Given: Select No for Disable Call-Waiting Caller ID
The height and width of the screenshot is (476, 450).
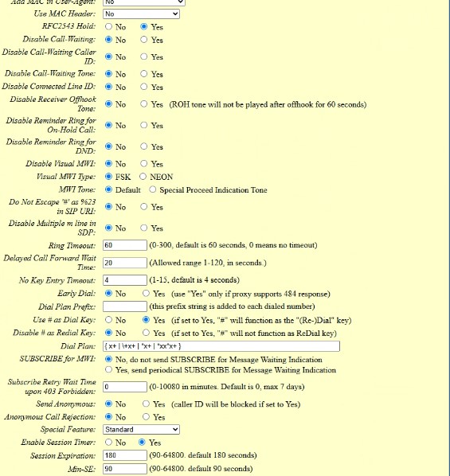Looking at the screenshot, I should [x=108, y=57].
